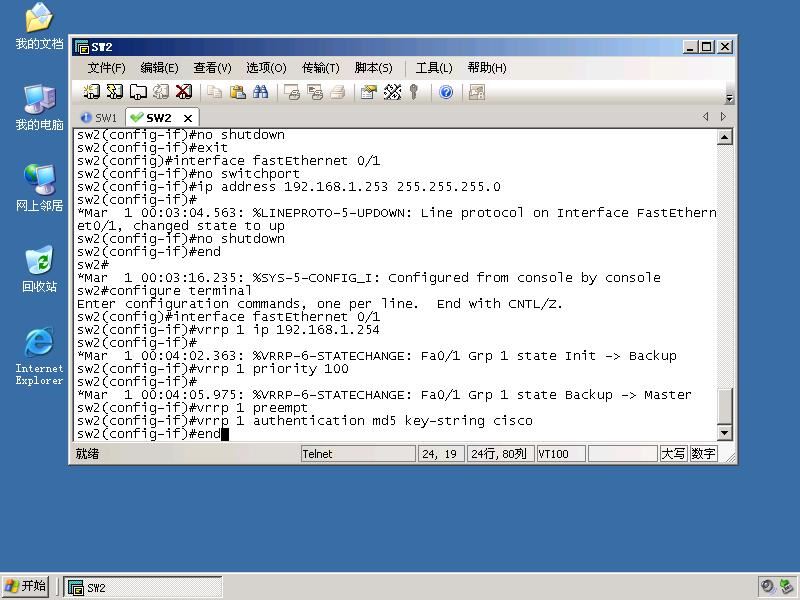Select the 回收站 recycle bin icon
The height and width of the screenshot is (600, 800).
pos(39,269)
